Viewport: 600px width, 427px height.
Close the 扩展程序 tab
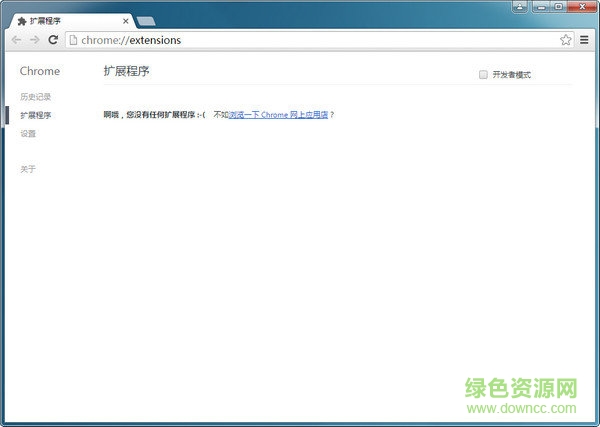click(126, 21)
